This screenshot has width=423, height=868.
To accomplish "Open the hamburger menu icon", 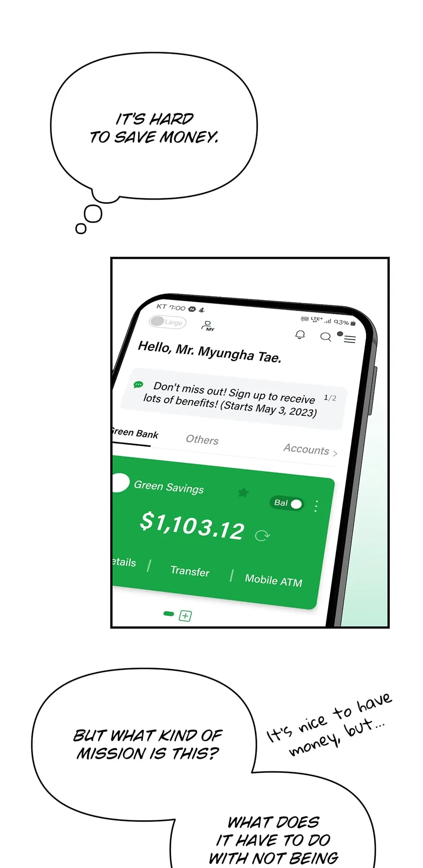I will (349, 339).
